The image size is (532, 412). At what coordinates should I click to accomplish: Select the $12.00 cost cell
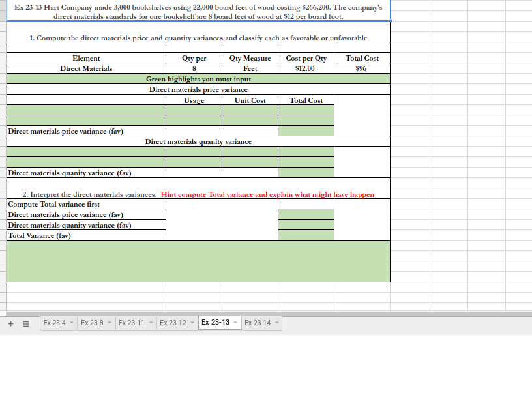coord(306,68)
